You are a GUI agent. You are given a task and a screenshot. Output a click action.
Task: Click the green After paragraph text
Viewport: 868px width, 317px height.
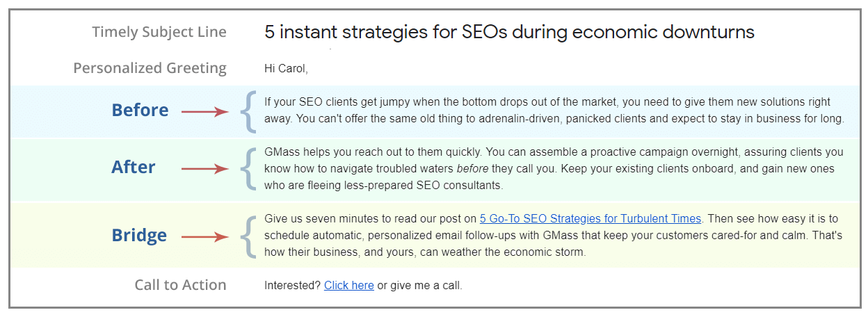pos(554,169)
